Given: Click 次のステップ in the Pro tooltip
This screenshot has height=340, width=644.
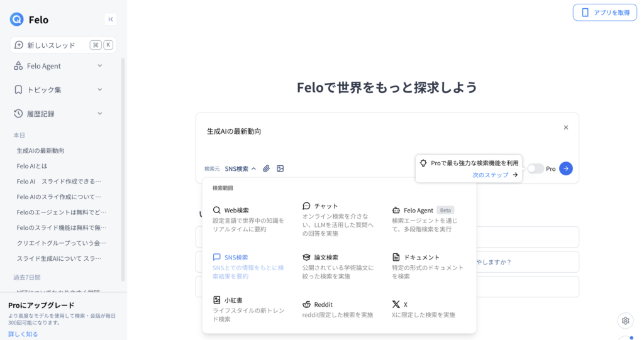Looking at the screenshot, I should (494, 175).
